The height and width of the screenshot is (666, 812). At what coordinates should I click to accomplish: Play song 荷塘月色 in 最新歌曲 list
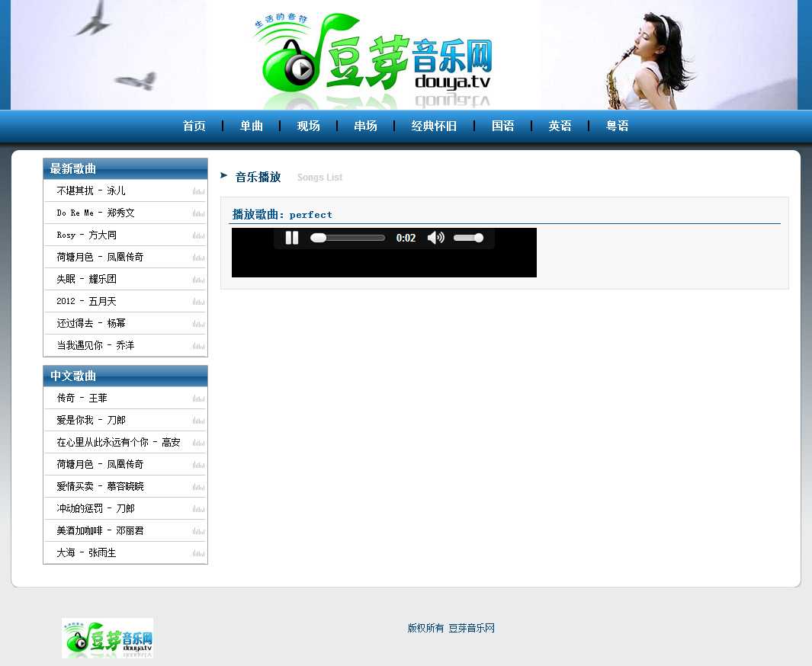(x=100, y=257)
